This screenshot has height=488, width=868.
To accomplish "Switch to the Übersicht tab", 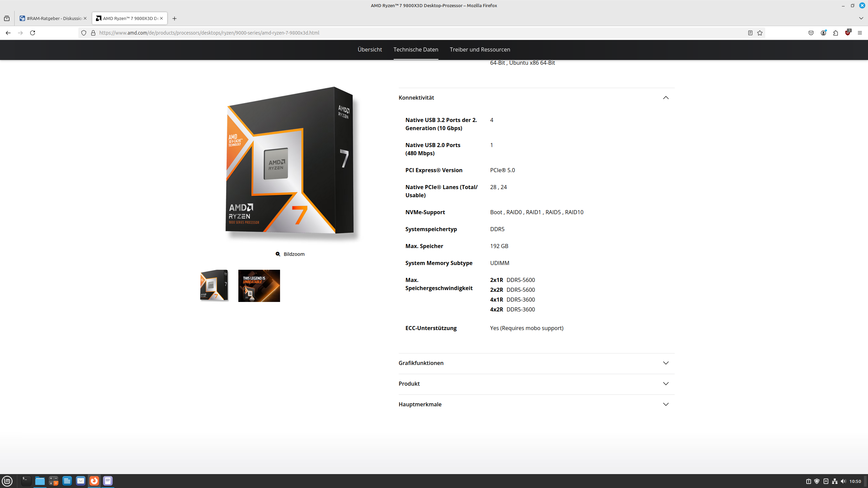I will pyautogui.click(x=370, y=49).
